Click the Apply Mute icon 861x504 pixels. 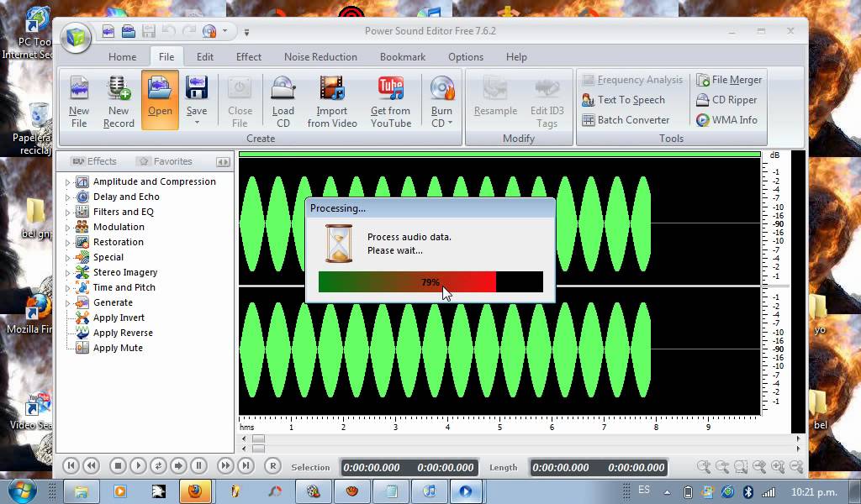pyautogui.click(x=82, y=348)
